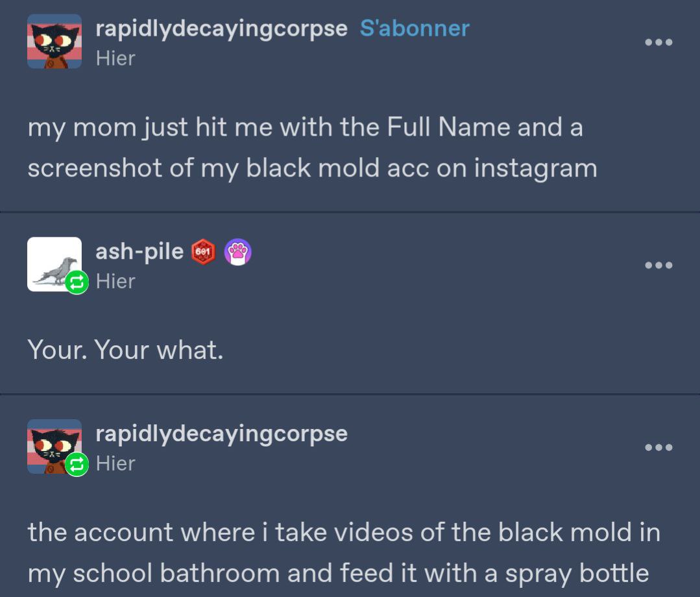Screen dimensions: 700x597
Task: Click the green reblog icon on the bottom rapidlydecayingcorpse avatar
Action: click(x=77, y=465)
